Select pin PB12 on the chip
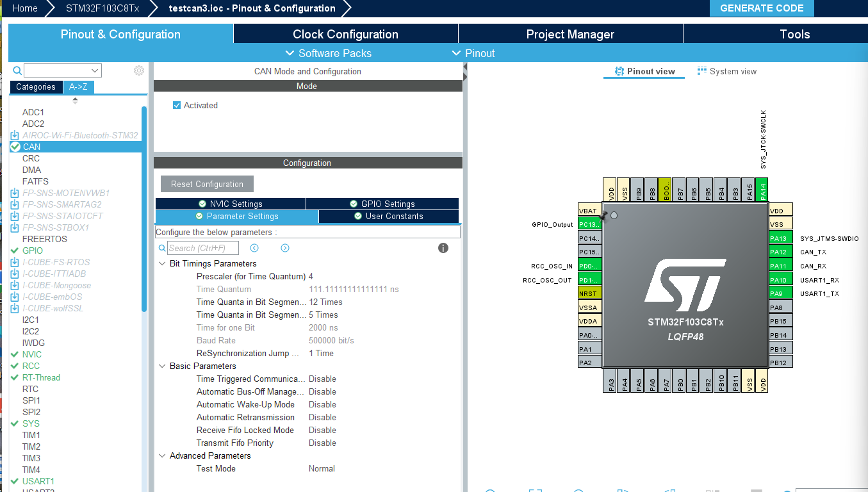This screenshot has height=492, width=868. [x=781, y=363]
